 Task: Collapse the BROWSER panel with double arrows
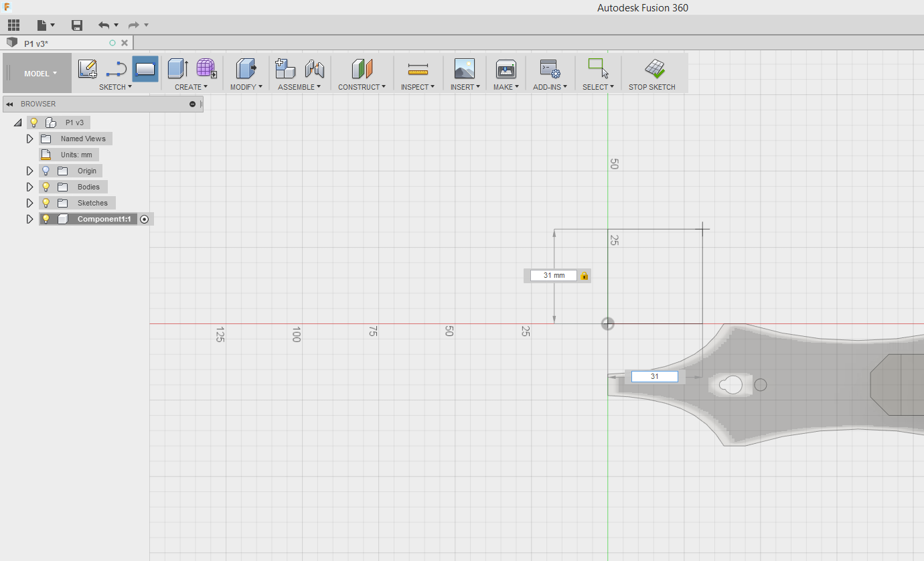coord(10,104)
